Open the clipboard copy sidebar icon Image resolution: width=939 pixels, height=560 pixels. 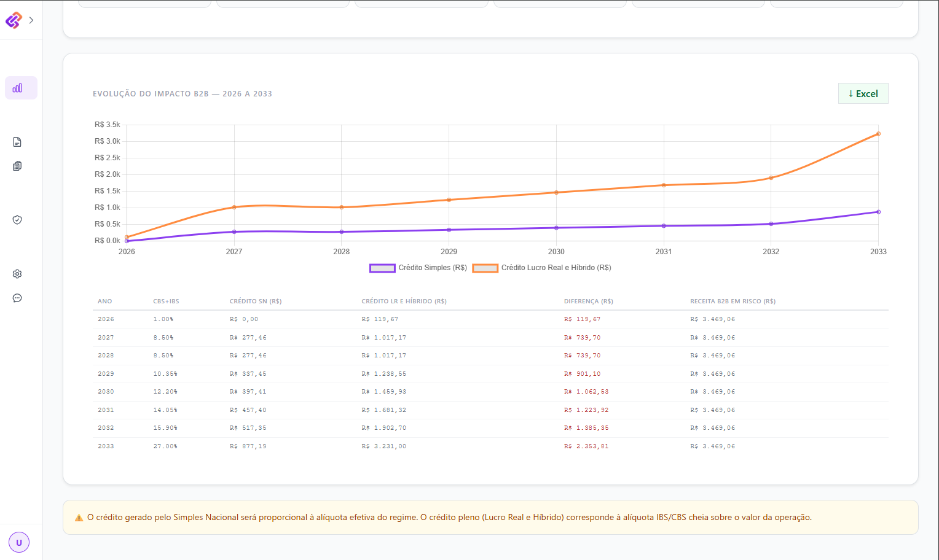point(17,166)
